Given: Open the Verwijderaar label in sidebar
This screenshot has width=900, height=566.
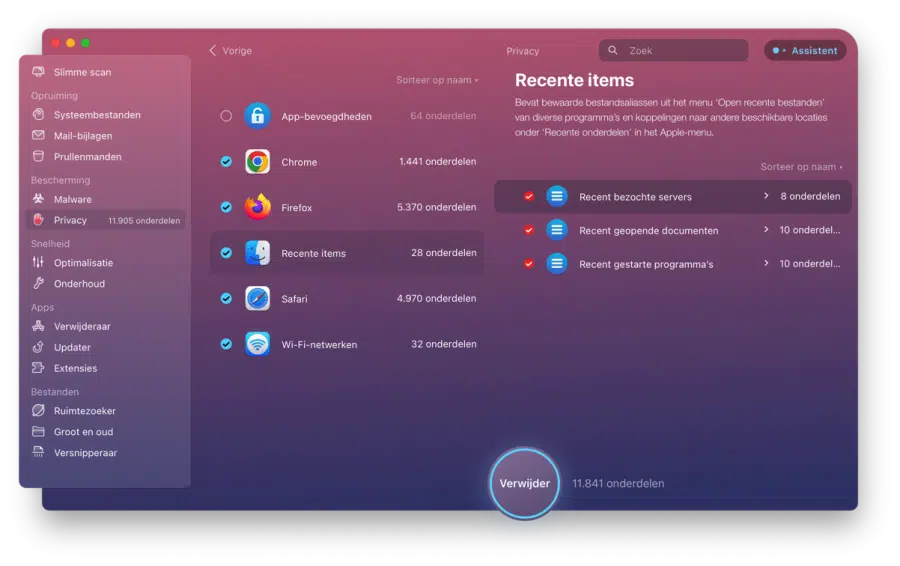Looking at the screenshot, I should coord(82,327).
